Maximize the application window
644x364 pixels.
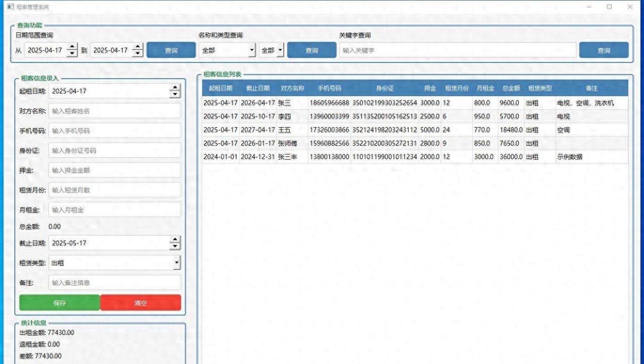click(609, 7)
